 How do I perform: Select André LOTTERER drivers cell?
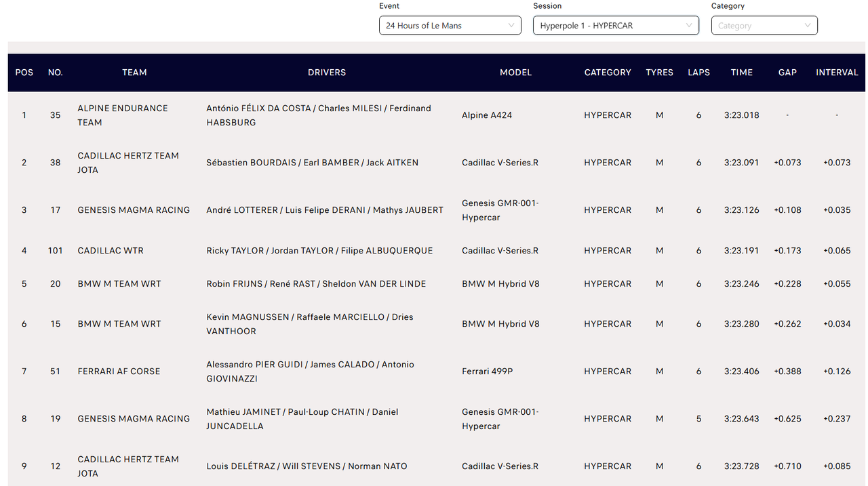325,210
